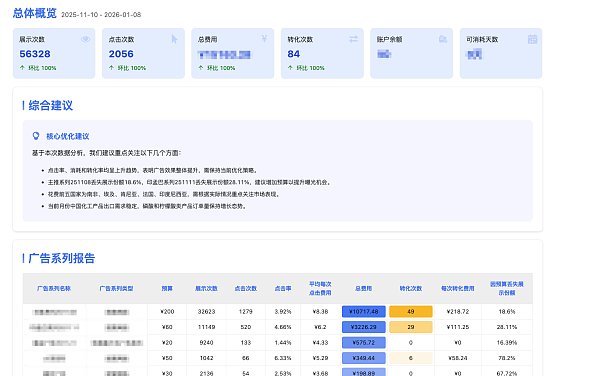This screenshot has width=600, height=376.
Task: Click the 18.6% lost impression share cell
Action: [507, 311]
